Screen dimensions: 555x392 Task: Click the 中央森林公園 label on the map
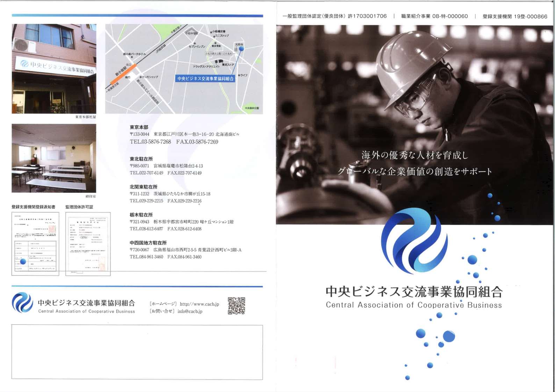[252, 108]
